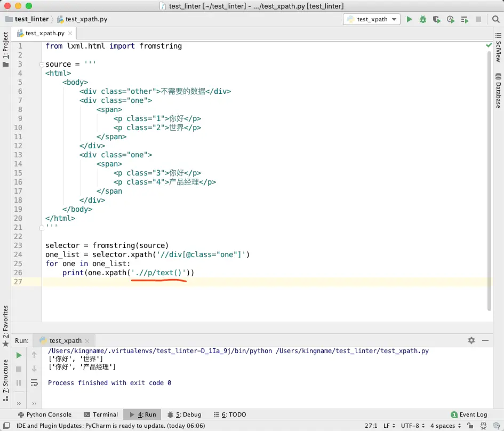Rerun test_xpath in Run panel
Image resolution: width=504 pixels, height=431 pixels.
tap(19, 355)
